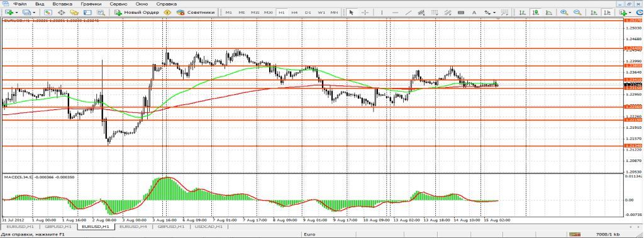Expand the arrows objects dropdown

(494, 13)
